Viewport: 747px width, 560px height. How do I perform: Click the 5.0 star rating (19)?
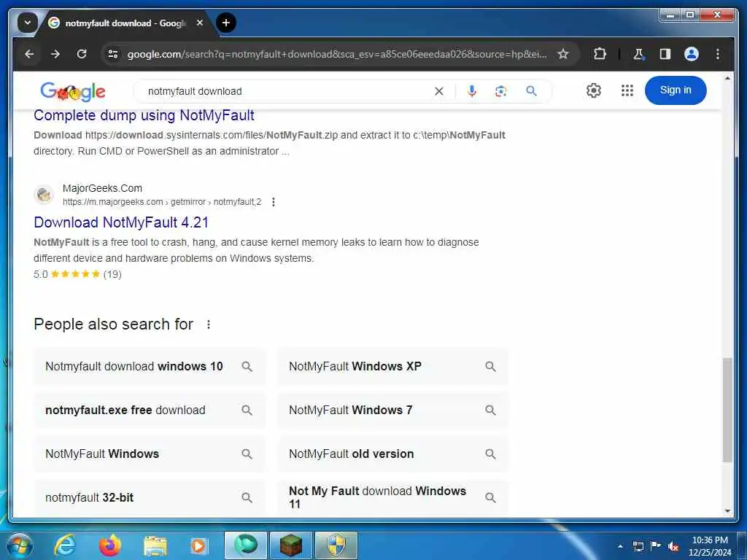pyautogui.click(x=77, y=274)
